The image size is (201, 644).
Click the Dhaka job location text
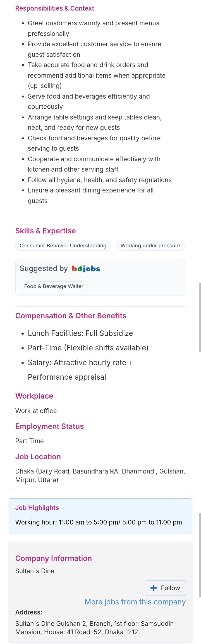coord(100,475)
